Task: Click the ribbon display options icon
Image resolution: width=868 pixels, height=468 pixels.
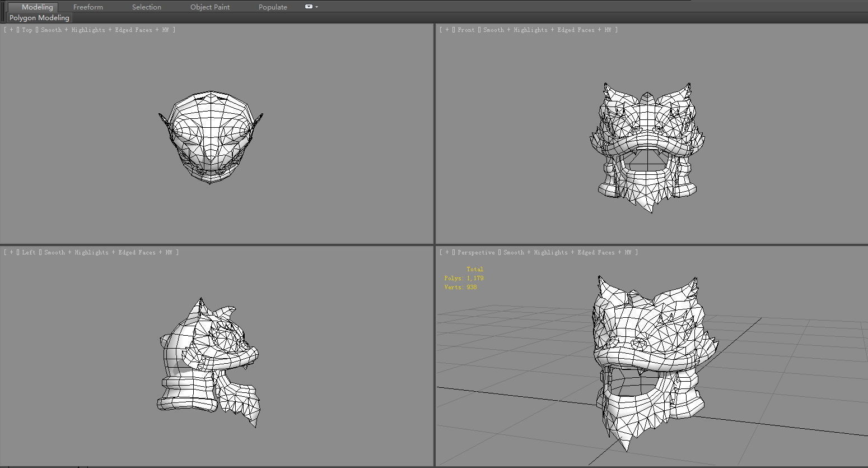Action: point(309,7)
